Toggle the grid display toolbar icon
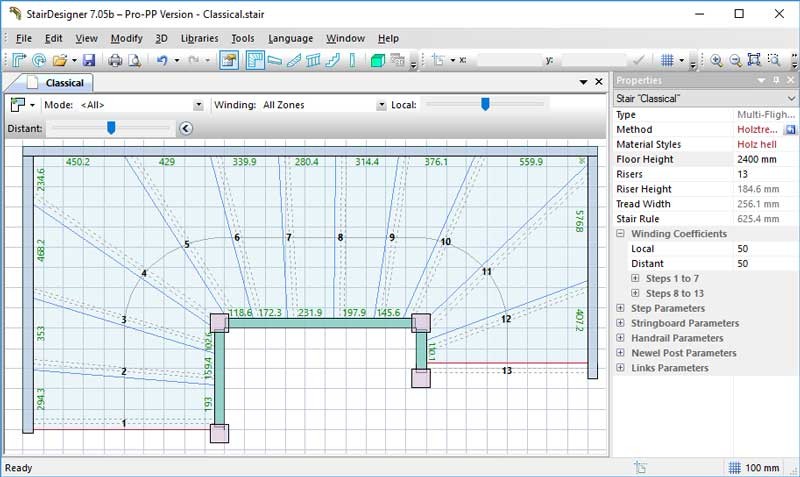800x477 pixels. (667, 60)
